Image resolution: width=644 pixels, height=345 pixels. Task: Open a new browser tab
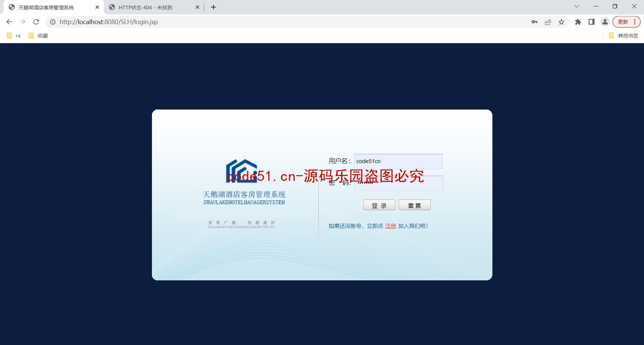(x=213, y=7)
